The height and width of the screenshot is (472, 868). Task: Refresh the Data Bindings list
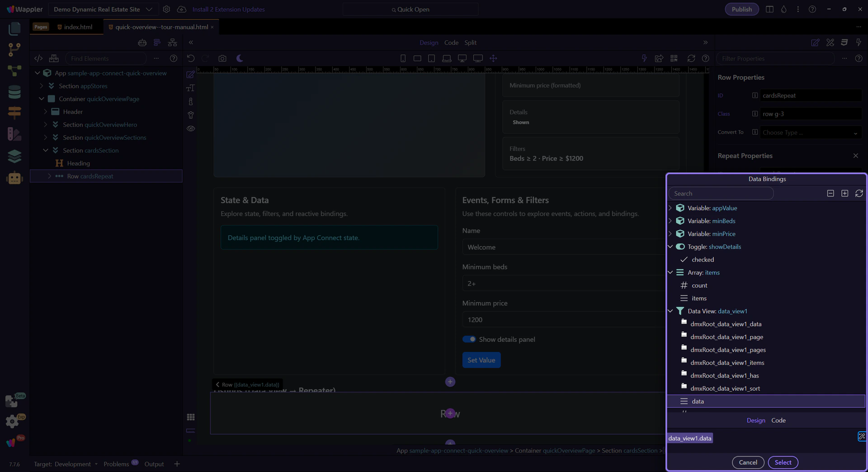[859, 194]
